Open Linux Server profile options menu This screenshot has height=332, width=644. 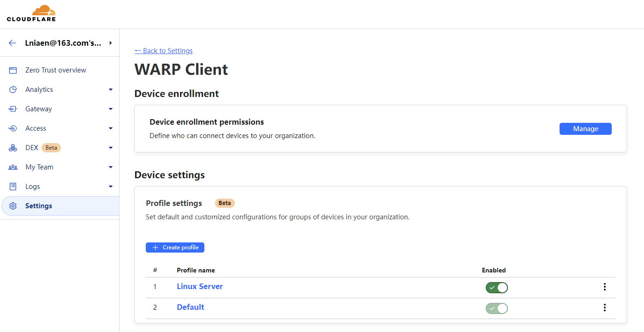pos(605,287)
